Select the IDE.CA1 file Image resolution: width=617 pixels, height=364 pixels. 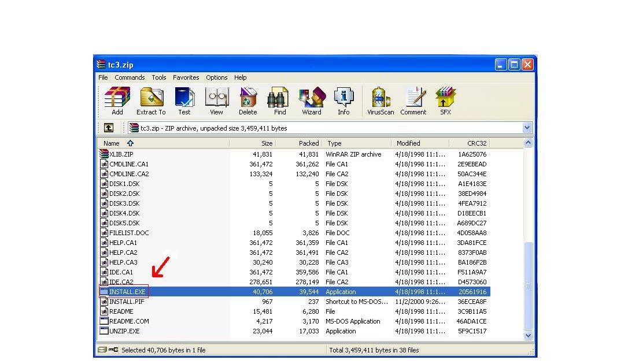[121, 272]
